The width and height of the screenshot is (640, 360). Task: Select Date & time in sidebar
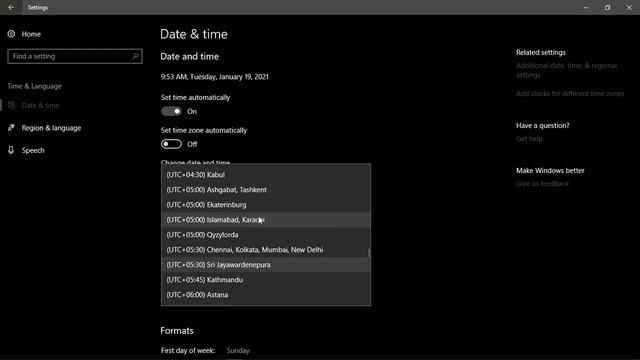click(x=40, y=105)
